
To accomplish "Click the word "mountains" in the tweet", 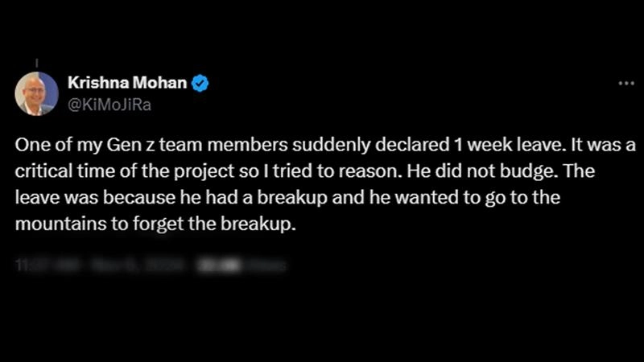I will [x=51, y=224].
